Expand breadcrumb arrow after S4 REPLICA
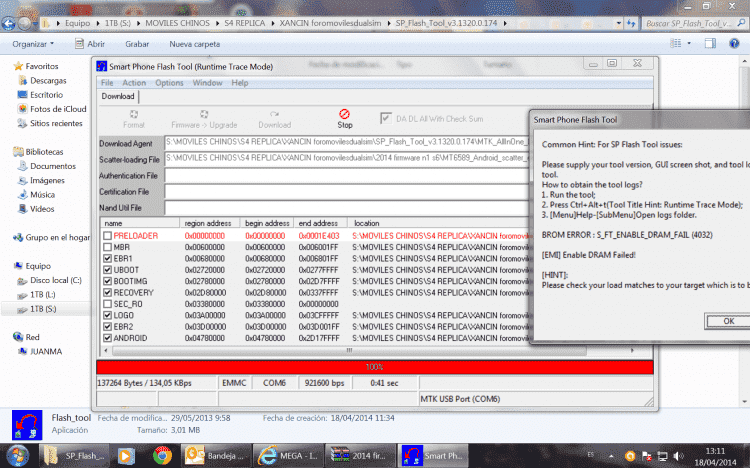Viewport: 750px width, 468px height. click(273, 23)
